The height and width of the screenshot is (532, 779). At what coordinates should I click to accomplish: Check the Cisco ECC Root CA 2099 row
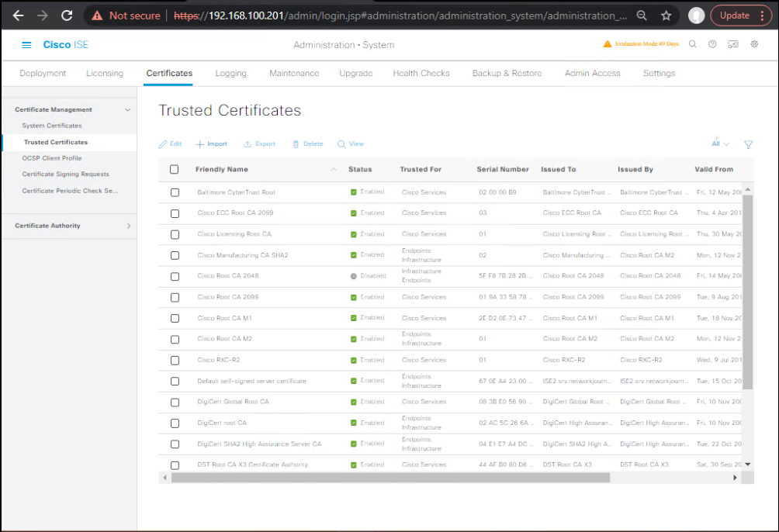pos(175,213)
